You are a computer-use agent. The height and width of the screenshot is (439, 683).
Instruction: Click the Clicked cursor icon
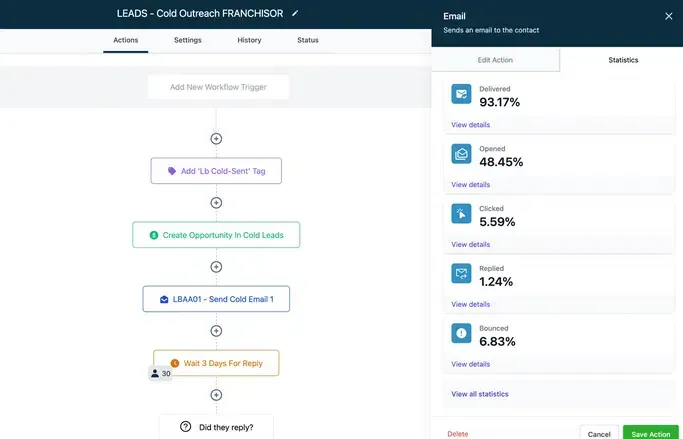[461, 214]
